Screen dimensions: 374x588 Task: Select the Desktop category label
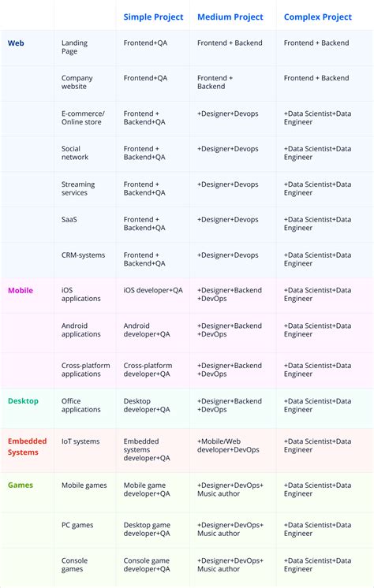click(x=23, y=401)
